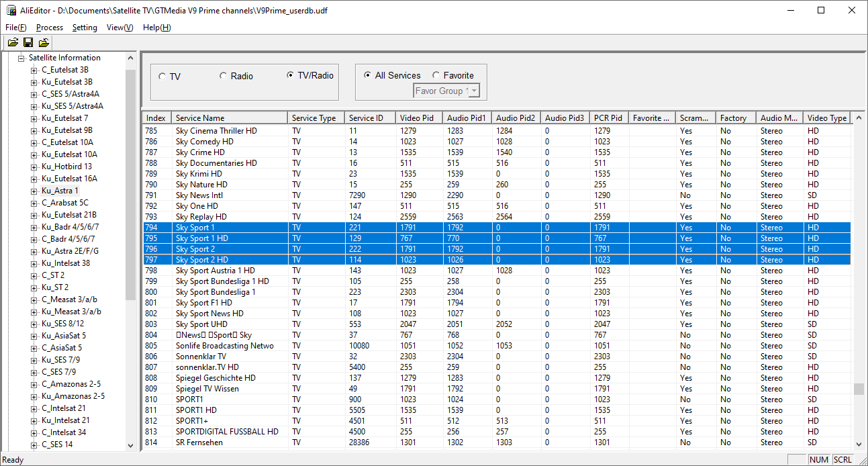Collapse the Satellite Information tree node
This screenshot has height=466, width=868.
pyautogui.click(x=21, y=58)
